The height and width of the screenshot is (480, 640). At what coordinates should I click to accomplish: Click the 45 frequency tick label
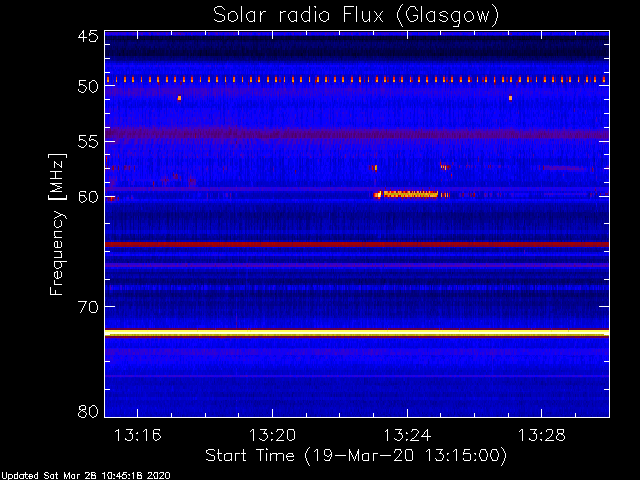[88, 37]
